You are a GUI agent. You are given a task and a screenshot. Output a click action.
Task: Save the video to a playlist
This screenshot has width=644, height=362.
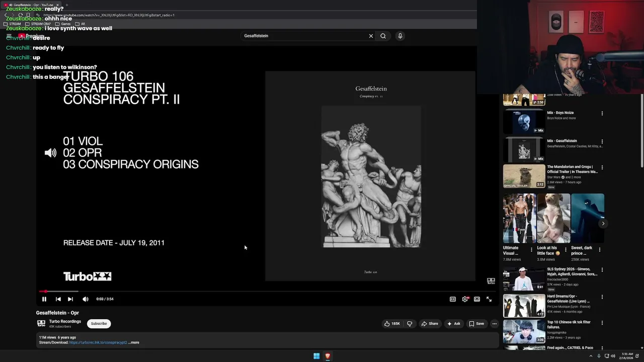pos(476,324)
